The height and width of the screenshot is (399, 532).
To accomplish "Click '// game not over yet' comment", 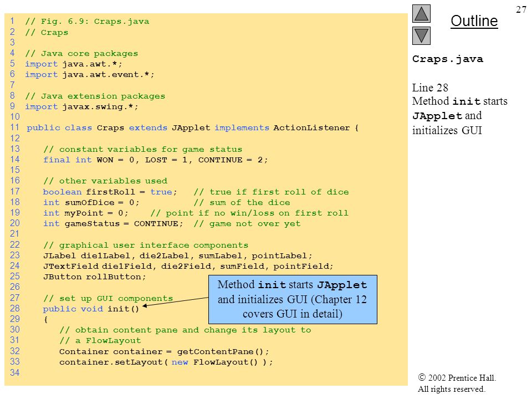I will 247,223.
